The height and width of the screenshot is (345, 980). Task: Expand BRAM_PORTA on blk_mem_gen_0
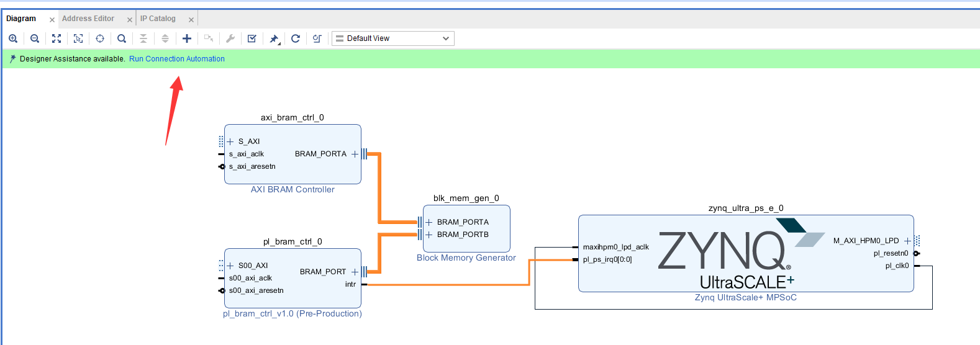(429, 222)
